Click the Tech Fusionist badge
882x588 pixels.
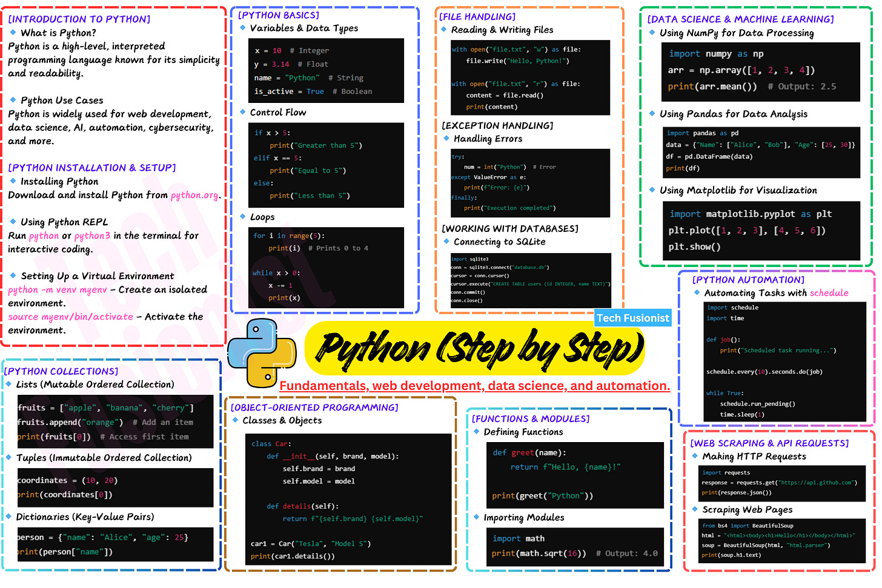(x=633, y=318)
